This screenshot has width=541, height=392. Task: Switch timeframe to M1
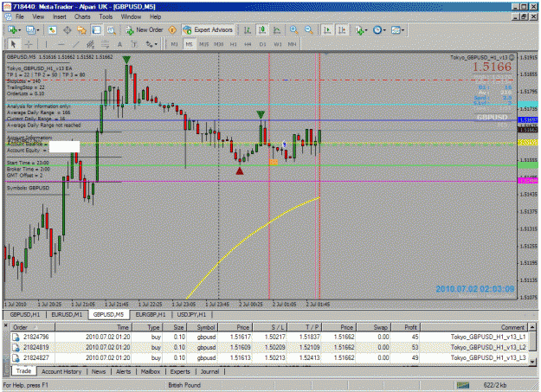(174, 44)
